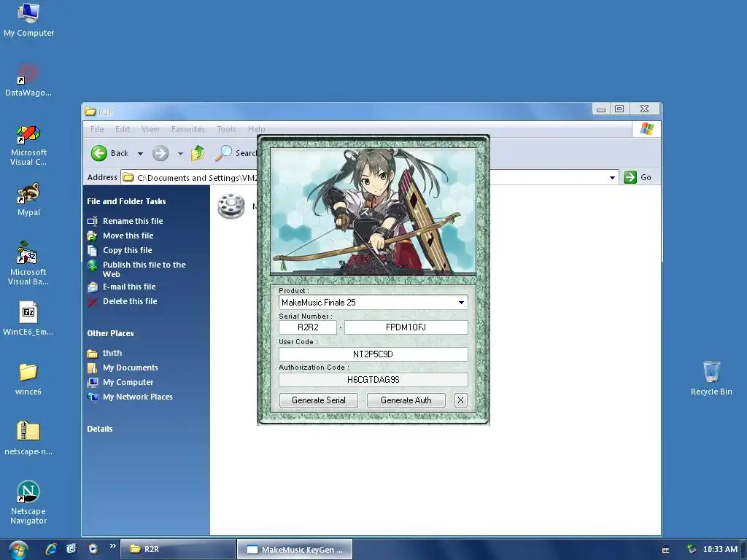The image size is (747, 560).
Task: Click the Generate Auth button
Action: point(406,400)
